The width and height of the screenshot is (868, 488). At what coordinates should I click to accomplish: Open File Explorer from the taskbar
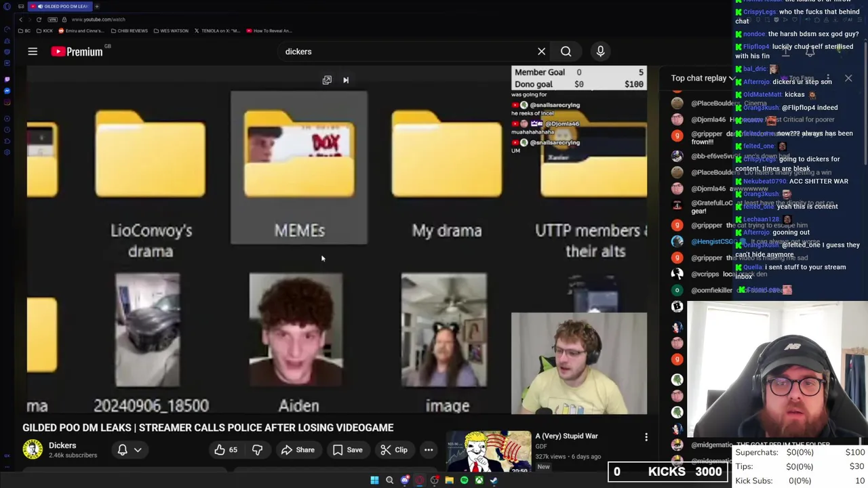(449, 481)
